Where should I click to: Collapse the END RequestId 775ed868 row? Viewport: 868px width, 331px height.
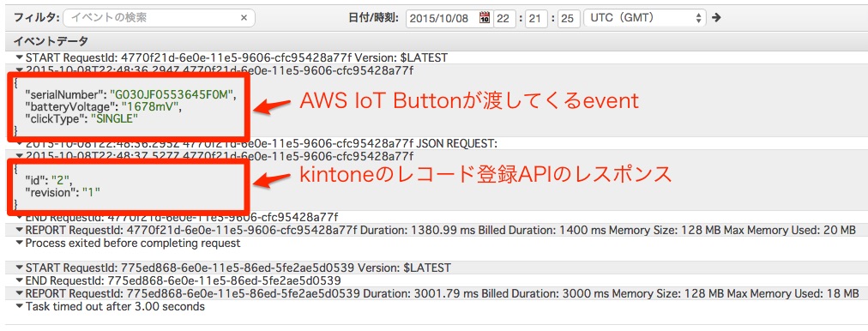(x=20, y=280)
